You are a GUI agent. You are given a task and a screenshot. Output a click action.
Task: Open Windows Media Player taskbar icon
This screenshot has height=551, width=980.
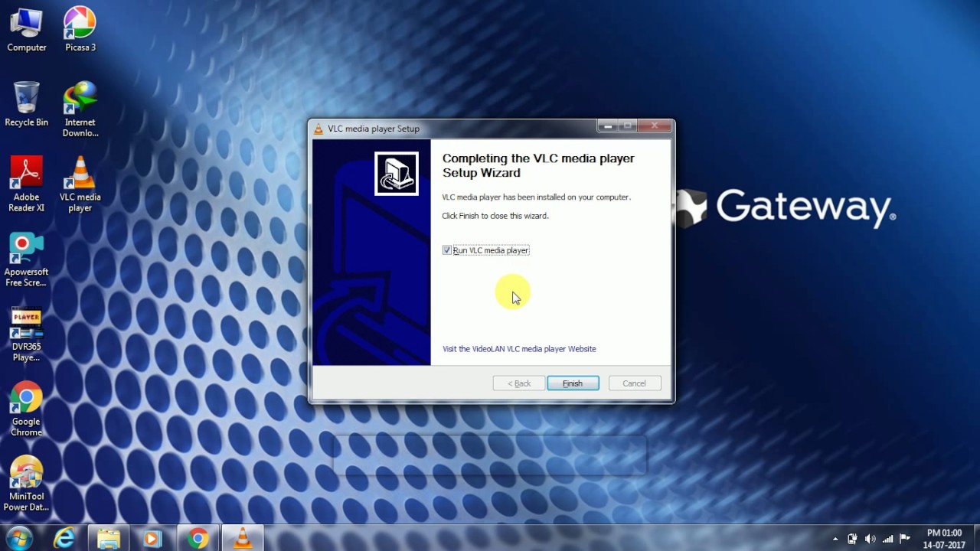[152, 538]
